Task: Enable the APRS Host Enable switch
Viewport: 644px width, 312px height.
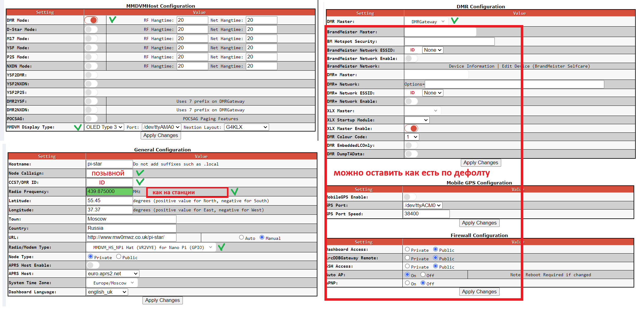Action: (x=93, y=265)
